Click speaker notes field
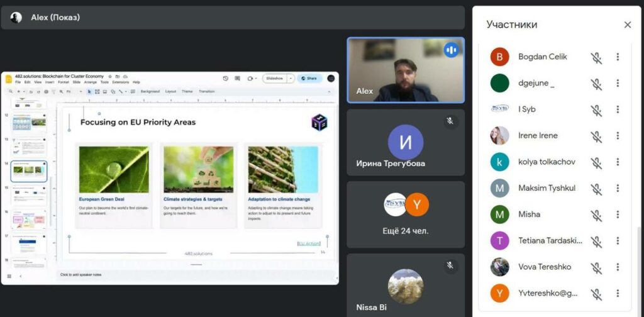 [x=196, y=275]
